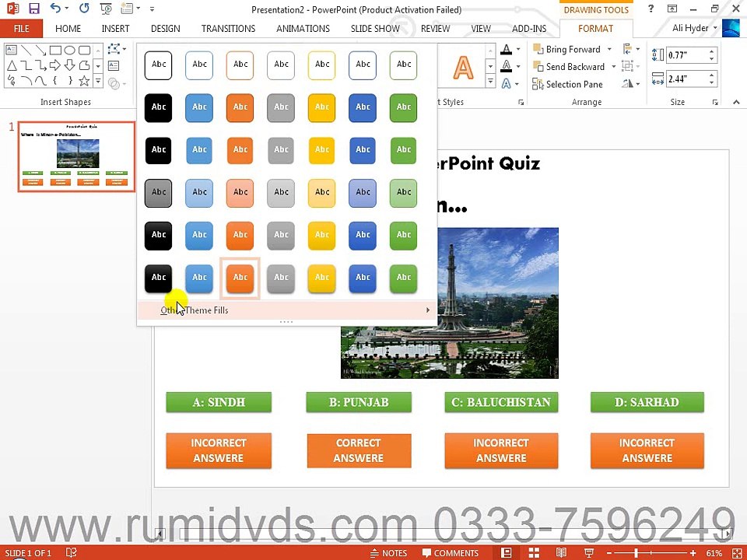This screenshot has width=747, height=560.
Task: Select slide 1 thumbnail in panel
Action: click(x=77, y=156)
